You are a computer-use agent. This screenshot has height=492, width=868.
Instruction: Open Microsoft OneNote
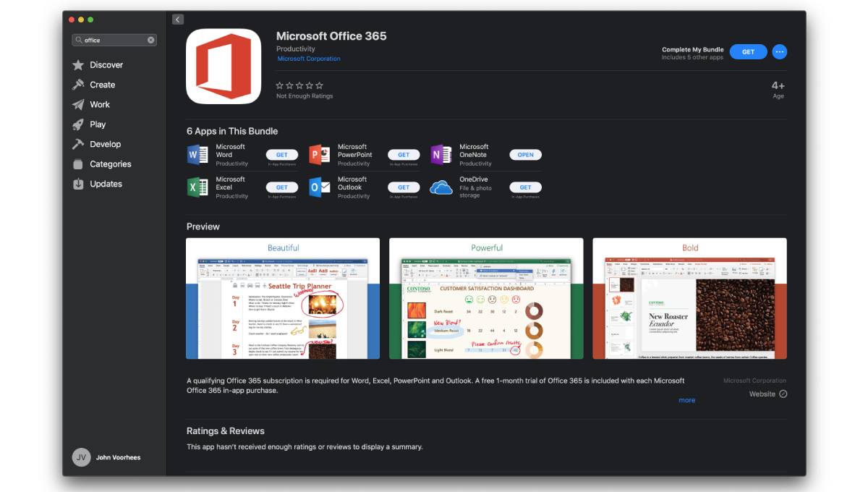point(525,154)
